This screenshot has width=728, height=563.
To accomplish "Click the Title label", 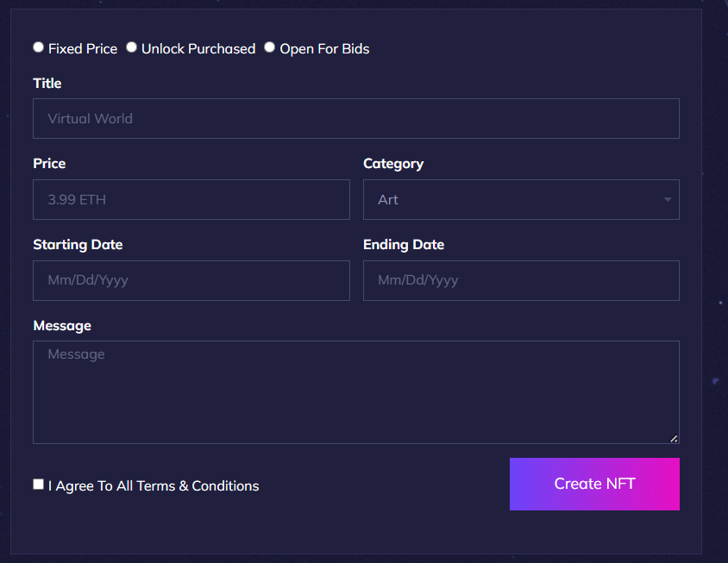I will pyautogui.click(x=47, y=83).
